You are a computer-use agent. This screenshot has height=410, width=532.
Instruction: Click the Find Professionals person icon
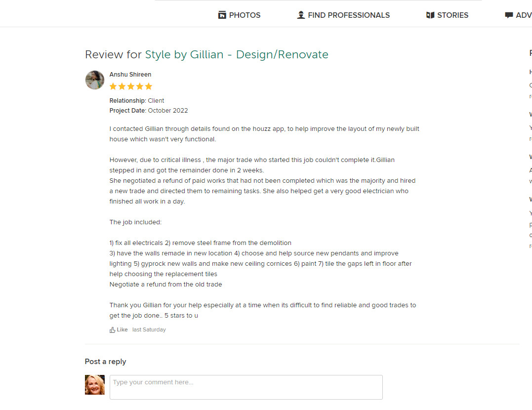click(x=301, y=15)
